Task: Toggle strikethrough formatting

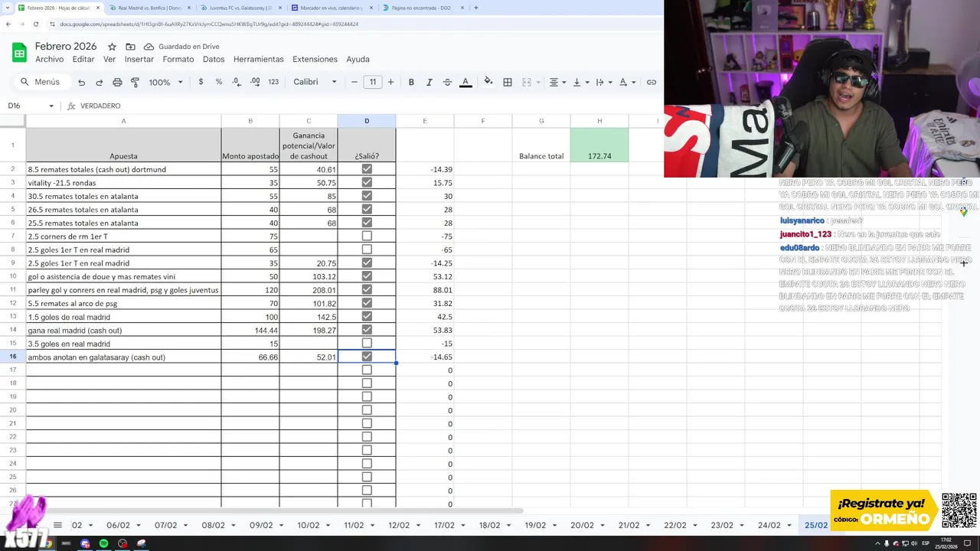Action: (x=447, y=82)
